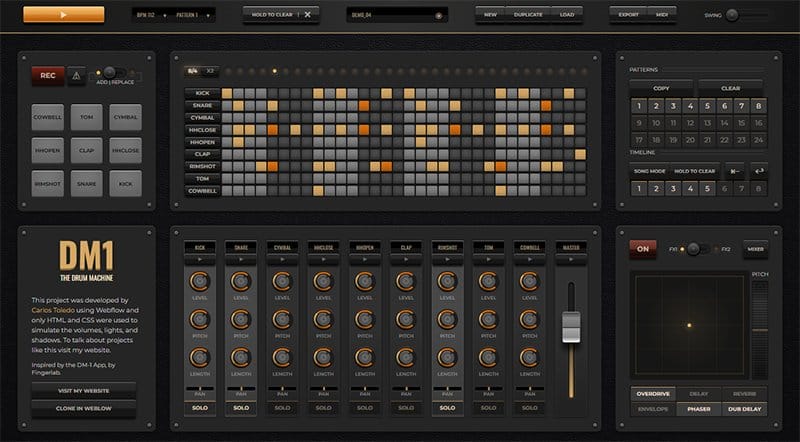Start playback with the orange play button
The height and width of the screenshot is (442, 800).
[x=64, y=15]
